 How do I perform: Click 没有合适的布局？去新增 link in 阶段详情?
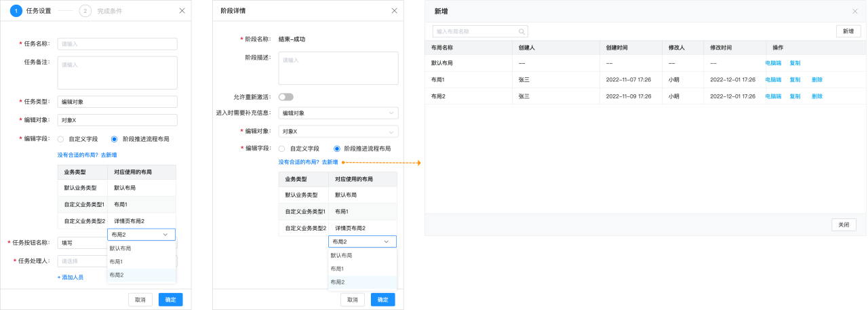[x=308, y=162]
